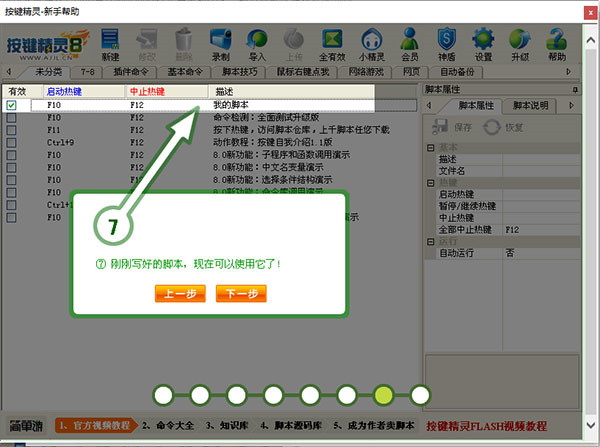Uncheck the 我的脚本 row checkbox
Viewport: 600px width, 447px height.
(11, 105)
